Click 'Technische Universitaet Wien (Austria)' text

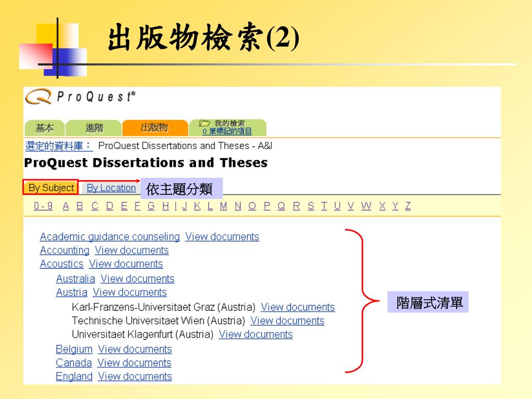(x=158, y=321)
